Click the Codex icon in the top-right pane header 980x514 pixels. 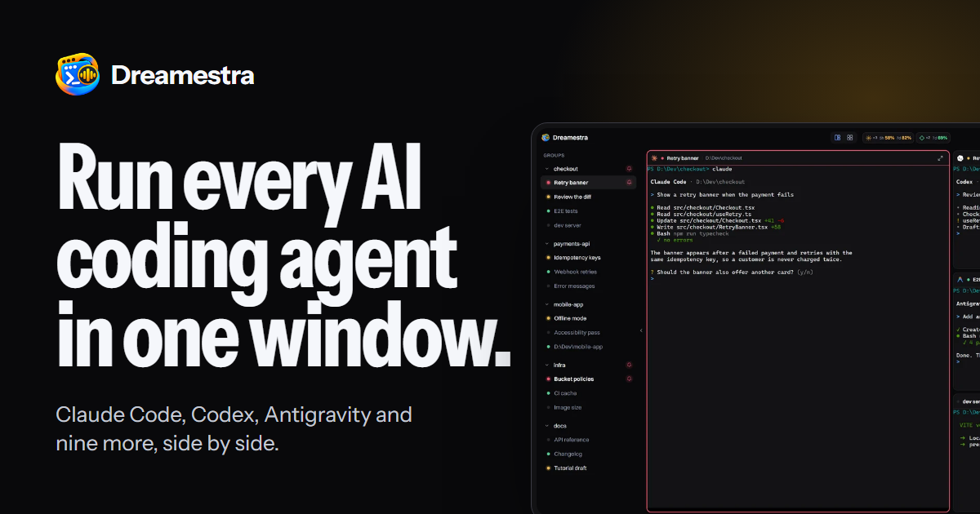[x=960, y=157]
